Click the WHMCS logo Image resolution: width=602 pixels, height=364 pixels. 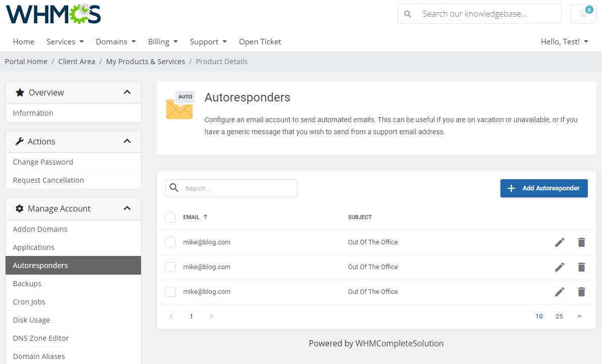(x=53, y=14)
